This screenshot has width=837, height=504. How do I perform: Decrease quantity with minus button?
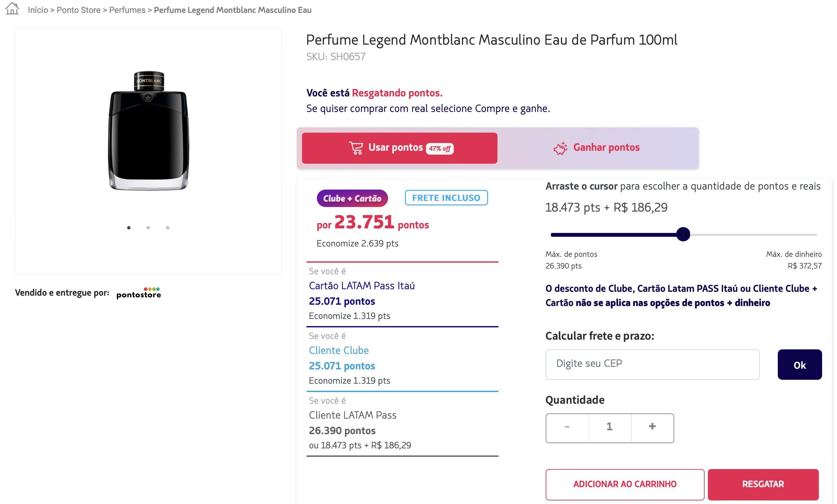[x=567, y=428]
